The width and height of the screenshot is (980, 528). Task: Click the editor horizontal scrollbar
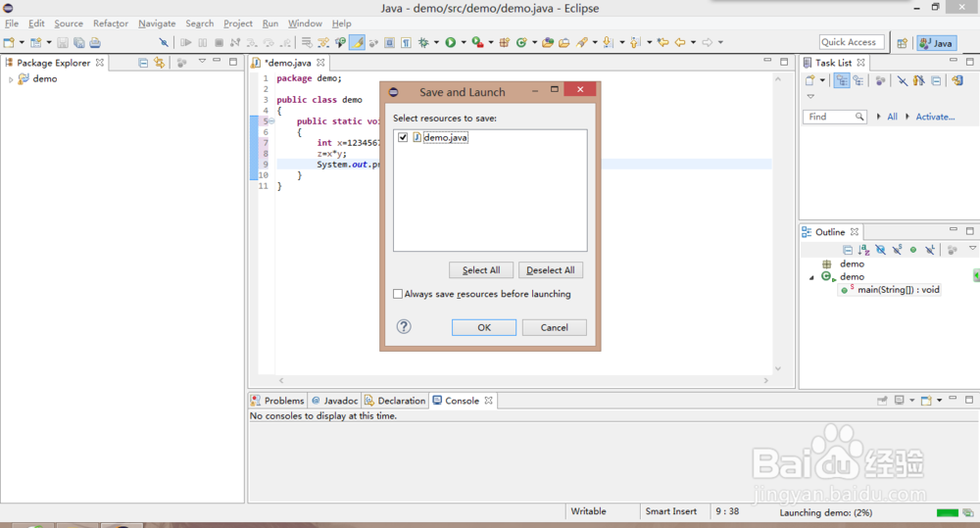coord(523,380)
